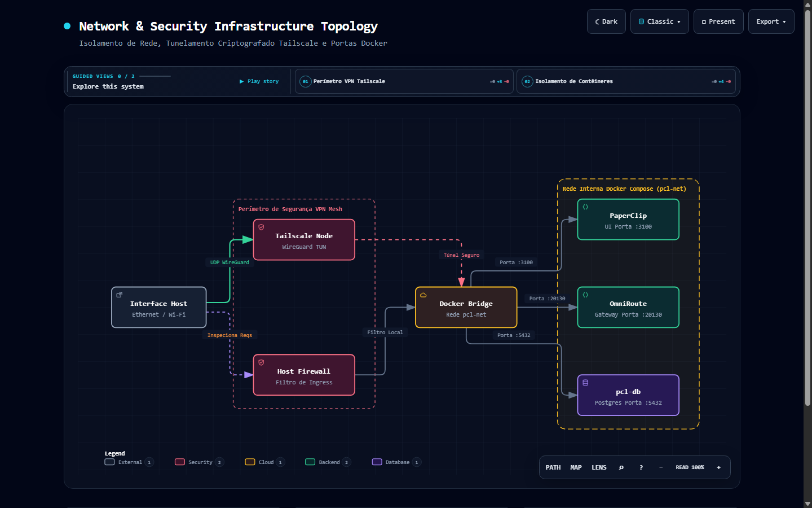Zoom in with the plus button
The width and height of the screenshot is (812, 508).
[x=718, y=467]
